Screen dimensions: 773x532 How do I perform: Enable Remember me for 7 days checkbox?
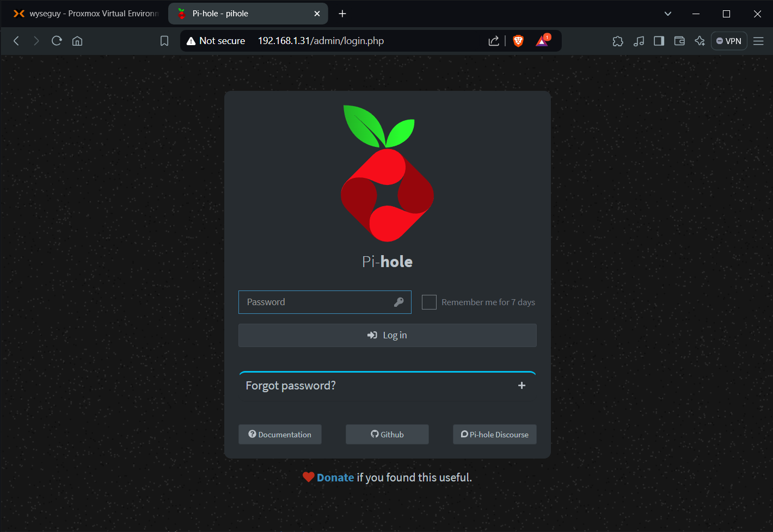coord(429,302)
